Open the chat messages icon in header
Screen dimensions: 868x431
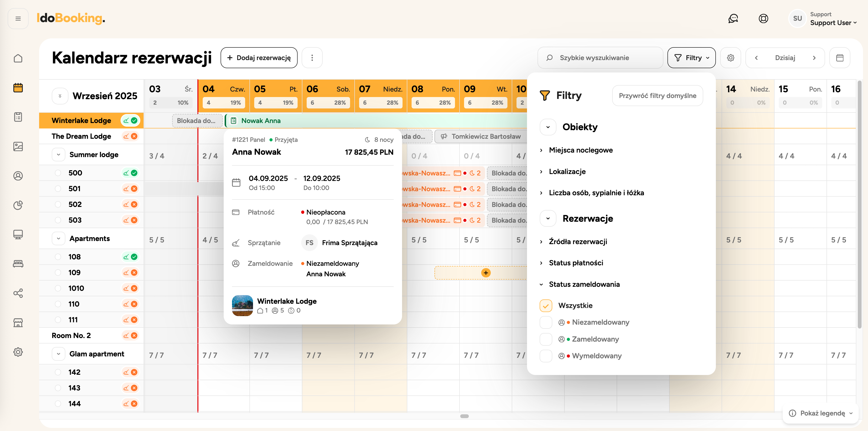tap(733, 19)
